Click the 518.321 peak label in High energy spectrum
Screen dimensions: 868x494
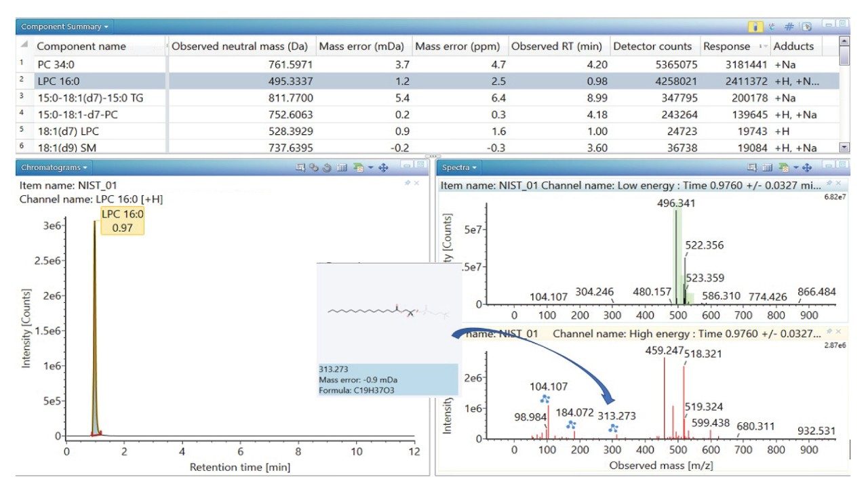(703, 353)
